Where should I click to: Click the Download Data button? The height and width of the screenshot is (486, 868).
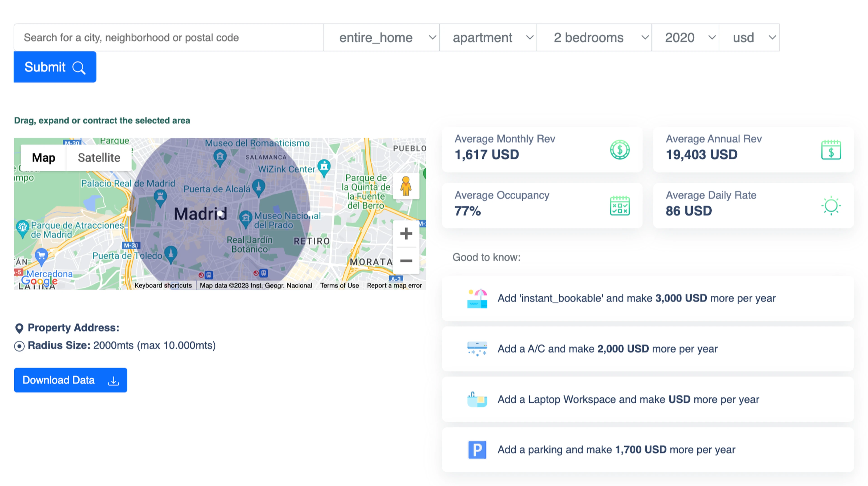71,380
